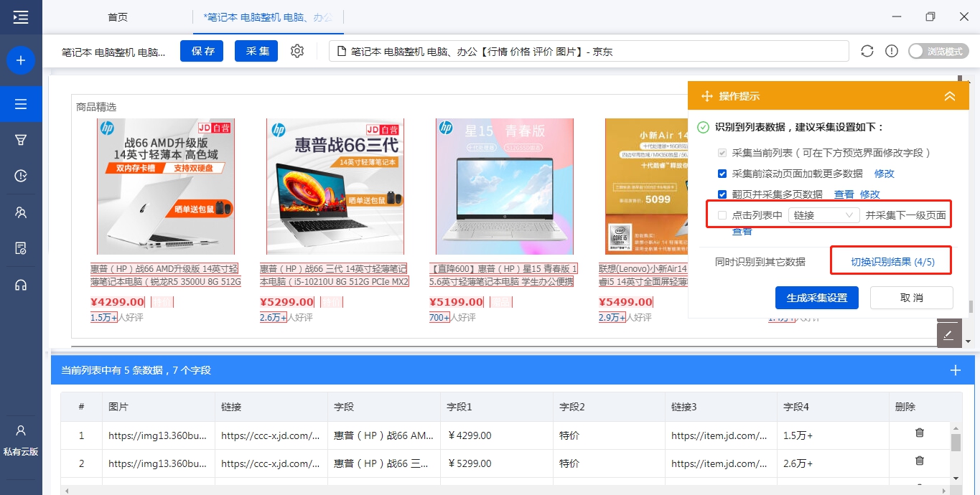980x495 pixels.
Task: Check the 点击列表中 checkbox
Action: tap(722, 215)
